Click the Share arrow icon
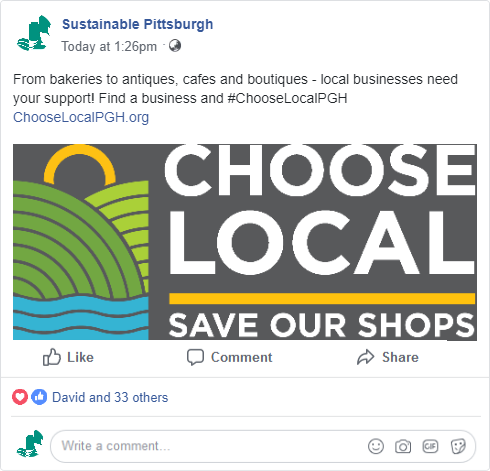 366,357
